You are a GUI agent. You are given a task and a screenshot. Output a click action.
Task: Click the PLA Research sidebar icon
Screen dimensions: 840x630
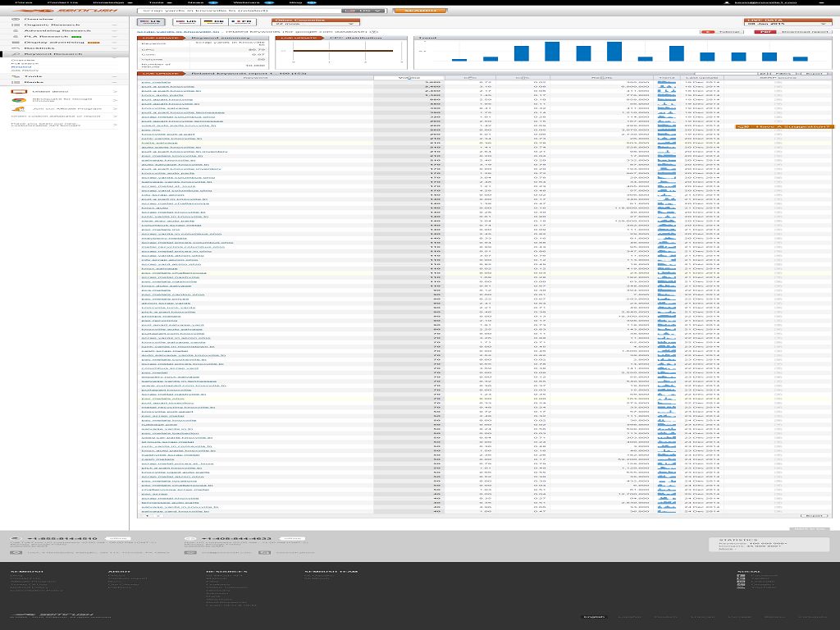[x=16, y=36]
